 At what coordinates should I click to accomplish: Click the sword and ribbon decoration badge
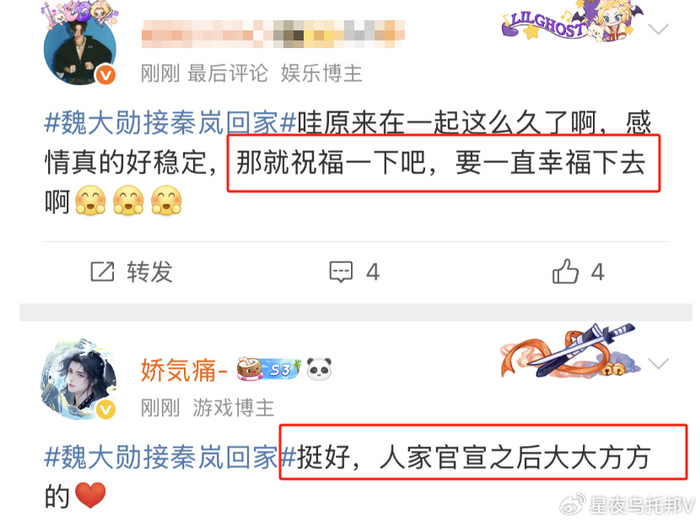click(570, 351)
